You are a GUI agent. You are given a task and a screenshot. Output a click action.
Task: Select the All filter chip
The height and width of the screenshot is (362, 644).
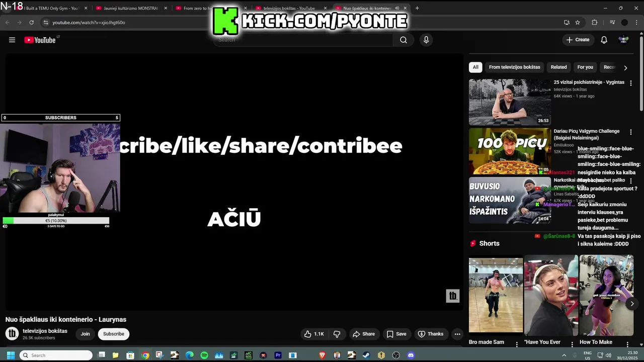[475, 67]
